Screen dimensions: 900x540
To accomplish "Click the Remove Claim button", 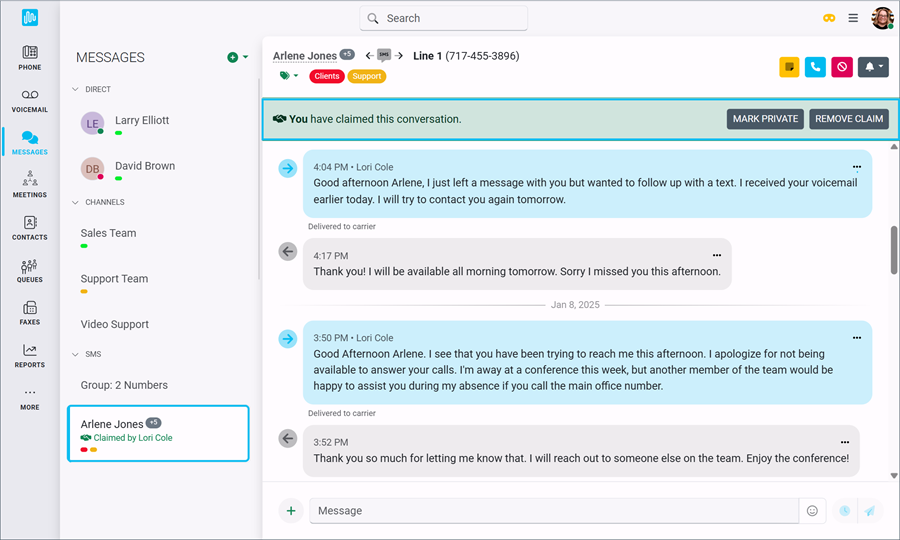I will point(849,119).
